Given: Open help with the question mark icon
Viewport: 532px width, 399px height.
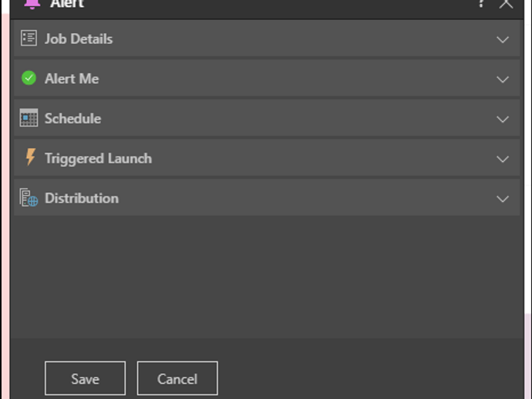Looking at the screenshot, I should (481, 3).
